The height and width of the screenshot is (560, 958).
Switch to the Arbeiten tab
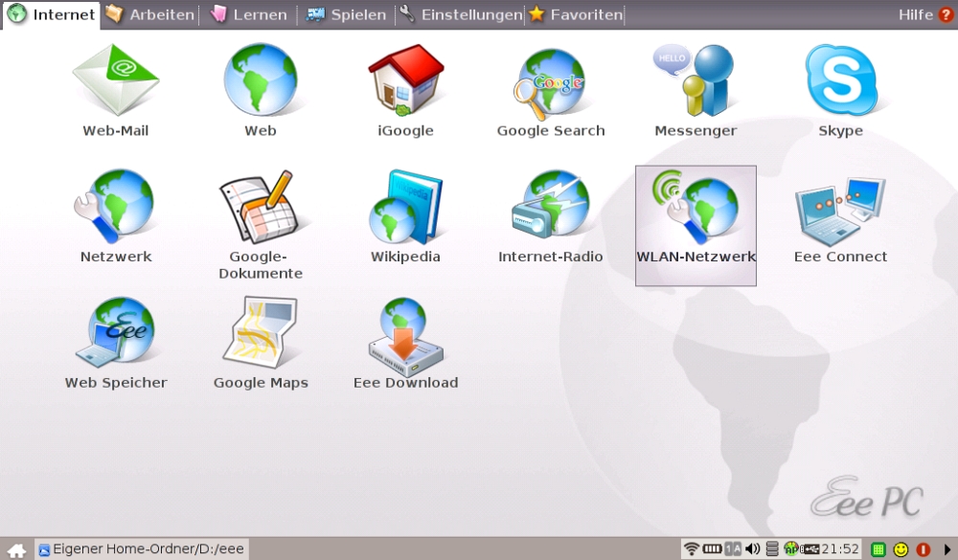[149, 14]
